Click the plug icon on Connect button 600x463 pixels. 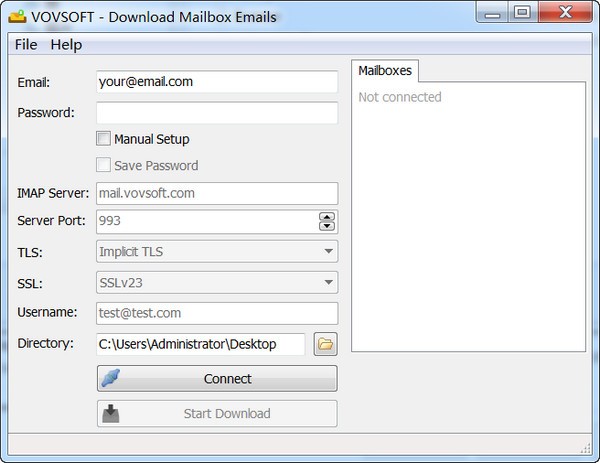click(x=112, y=379)
